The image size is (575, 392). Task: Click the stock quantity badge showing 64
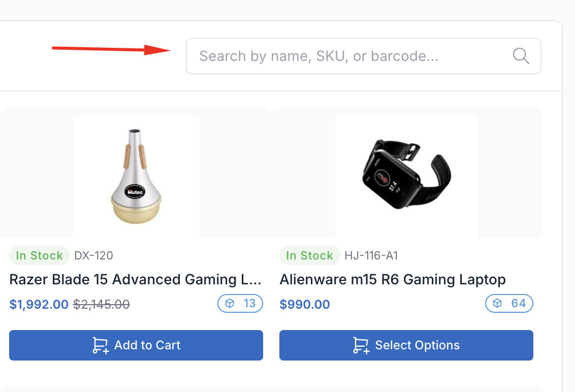(509, 304)
